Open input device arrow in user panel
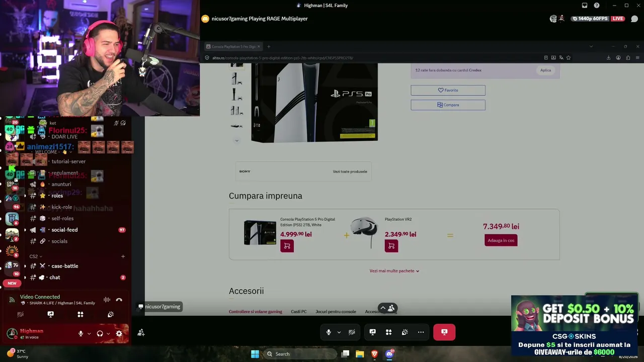Image resolution: width=644 pixels, height=362 pixels. pos(89,333)
